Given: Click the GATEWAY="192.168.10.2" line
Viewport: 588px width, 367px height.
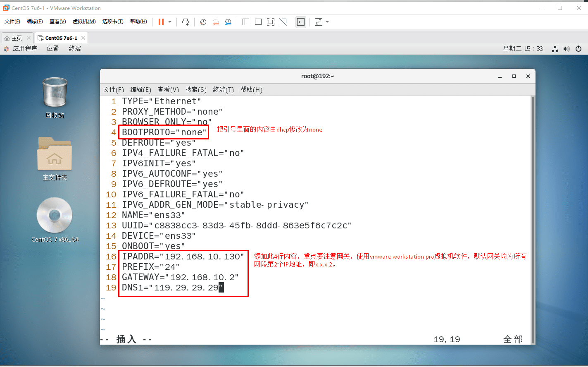Looking at the screenshot, I should pyautogui.click(x=180, y=277).
